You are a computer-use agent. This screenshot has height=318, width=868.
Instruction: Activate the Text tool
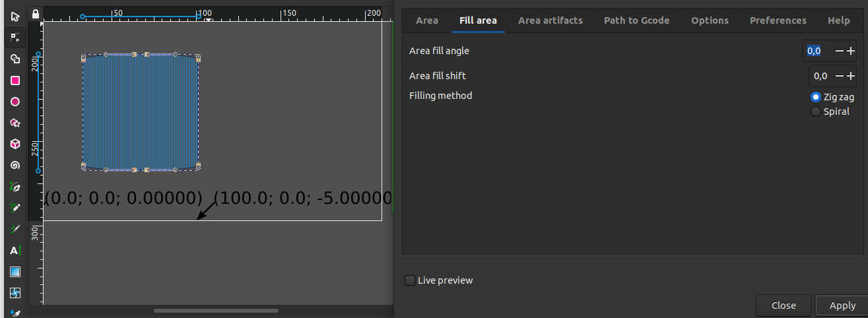[15, 250]
